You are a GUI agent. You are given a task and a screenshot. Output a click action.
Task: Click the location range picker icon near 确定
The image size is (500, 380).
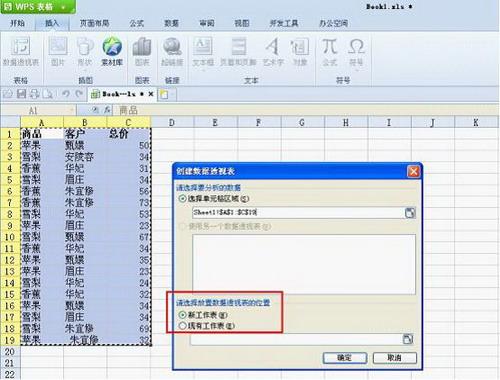pyautogui.click(x=408, y=339)
